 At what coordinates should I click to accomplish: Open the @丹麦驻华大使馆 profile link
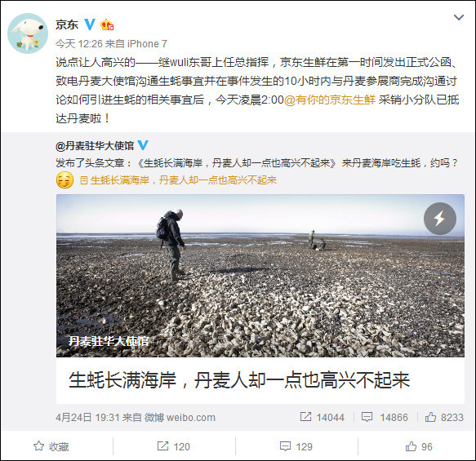pyautogui.click(x=95, y=146)
